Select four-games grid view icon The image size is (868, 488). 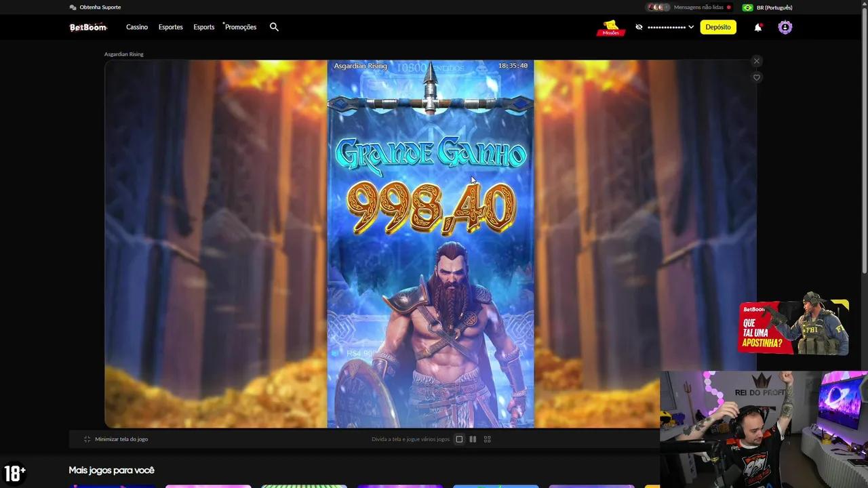tap(487, 439)
